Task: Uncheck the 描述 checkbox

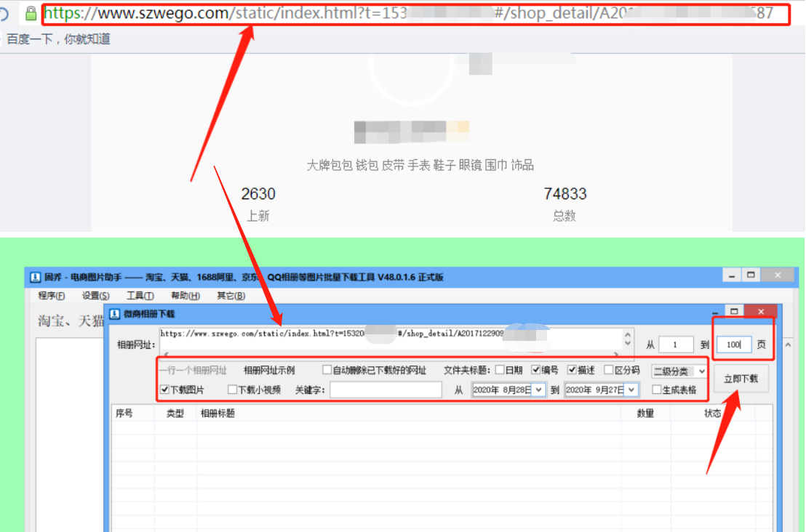Action: (x=572, y=368)
